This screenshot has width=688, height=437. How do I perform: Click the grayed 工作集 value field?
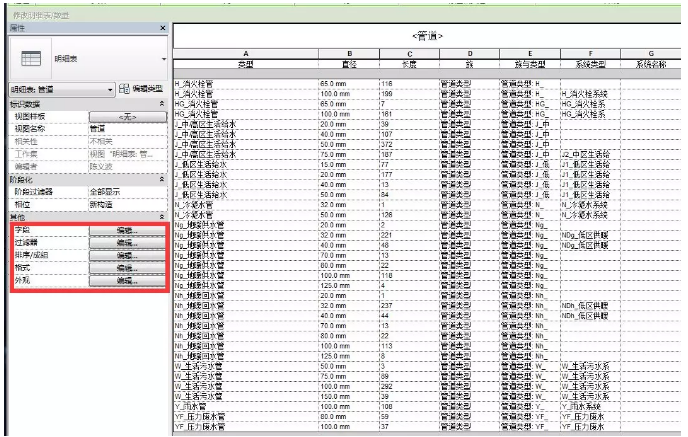128,154
